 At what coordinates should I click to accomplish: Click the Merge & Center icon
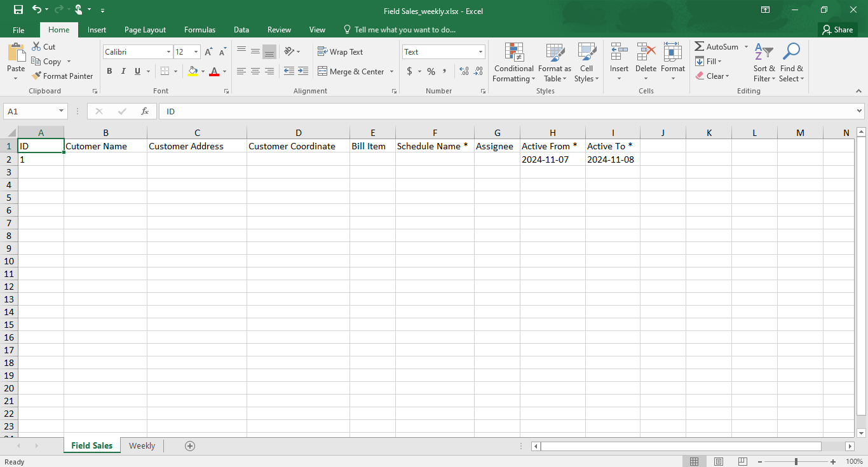[x=323, y=72]
